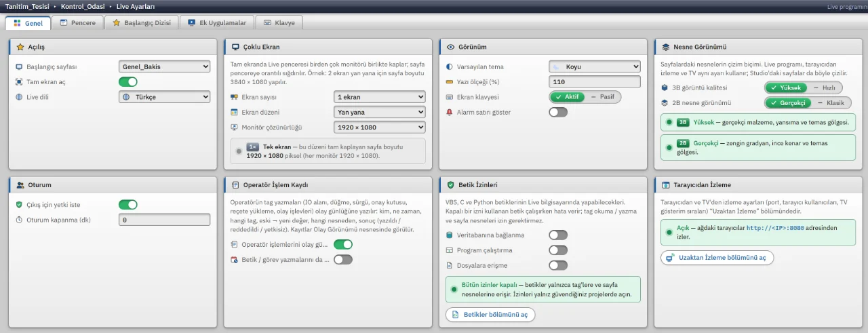Click the shield icon beside Çıkış için yetki iste
Screen dimensions: 868x333
[19, 205]
